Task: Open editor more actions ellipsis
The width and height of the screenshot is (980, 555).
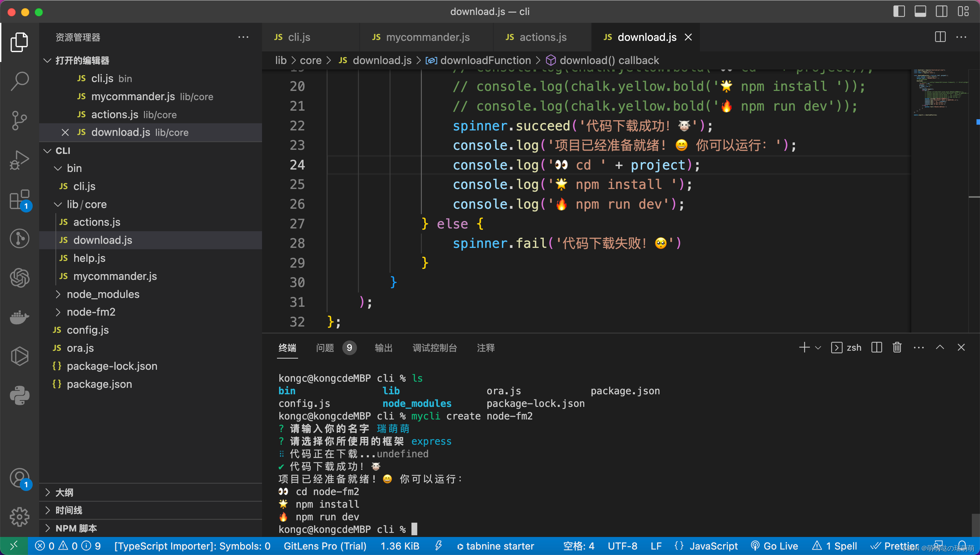Action: (x=961, y=37)
